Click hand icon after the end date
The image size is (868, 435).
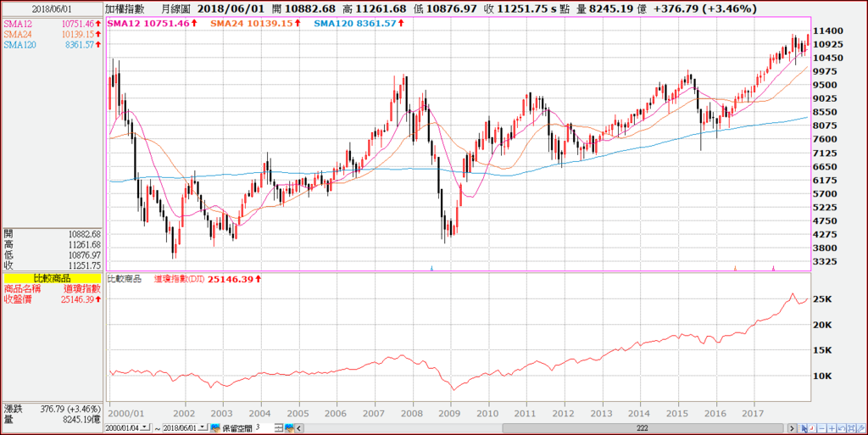(x=214, y=428)
